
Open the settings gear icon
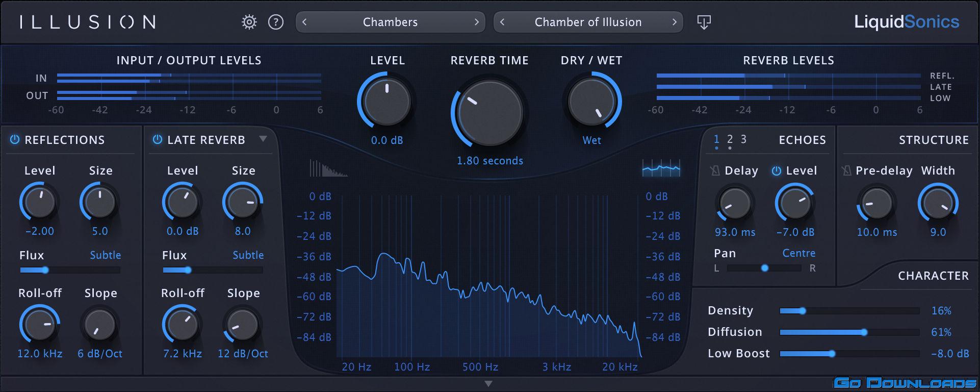point(249,22)
